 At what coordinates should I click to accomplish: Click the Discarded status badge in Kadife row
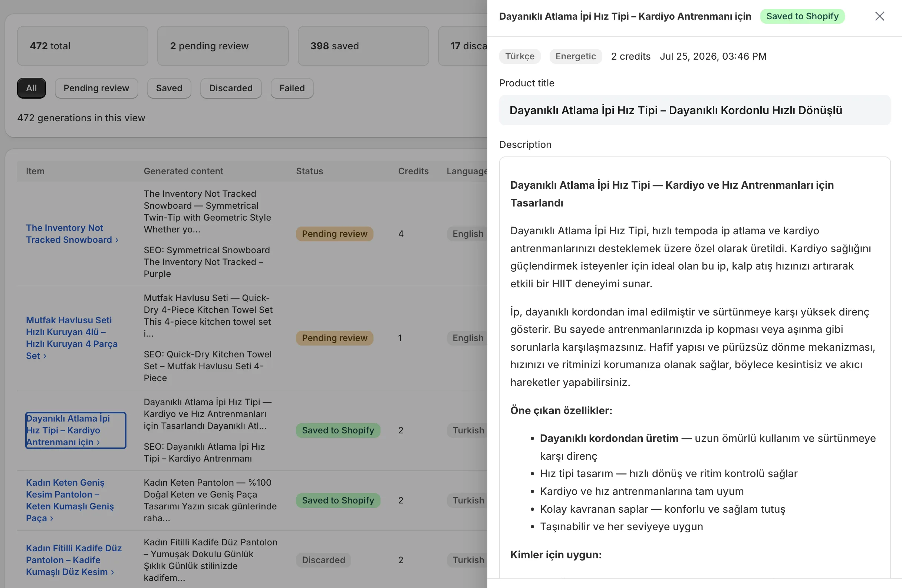323,560
